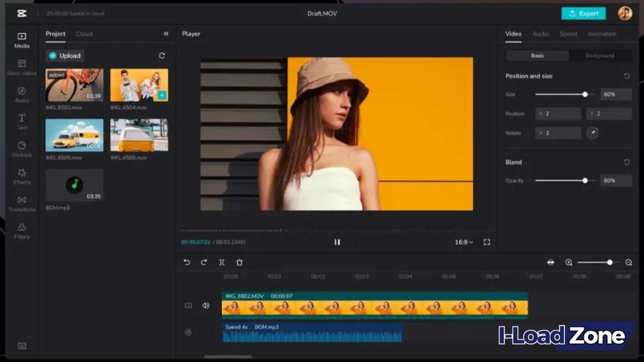Image resolution: width=644 pixels, height=362 pixels.
Task: Toggle cover display on the video track
Action: pos(189,305)
